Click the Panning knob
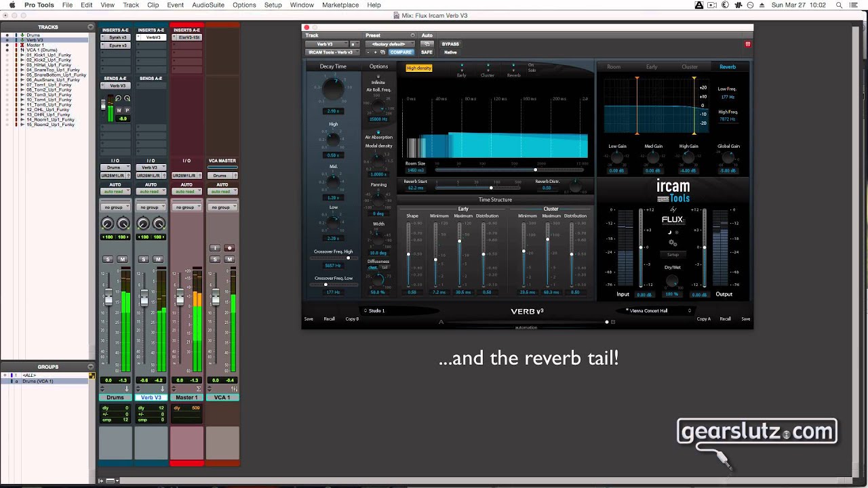This screenshot has width=868, height=488. pyautogui.click(x=378, y=200)
